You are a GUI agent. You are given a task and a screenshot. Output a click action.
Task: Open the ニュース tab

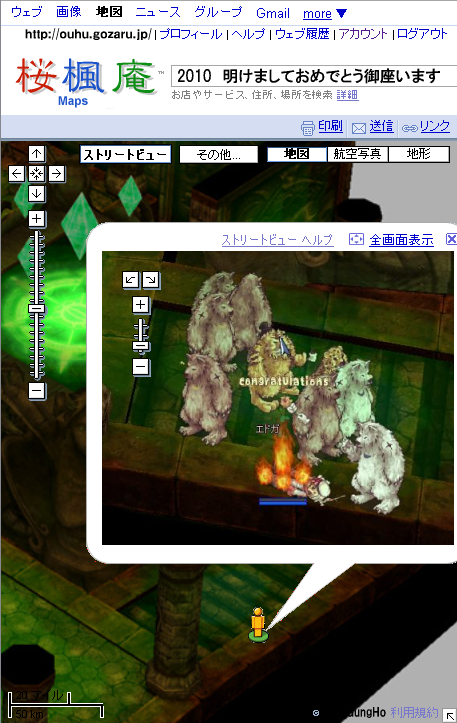158,12
